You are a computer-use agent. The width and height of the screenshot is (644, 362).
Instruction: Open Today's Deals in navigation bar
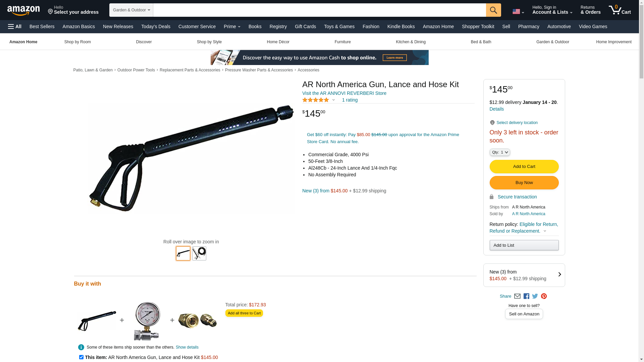click(156, 26)
